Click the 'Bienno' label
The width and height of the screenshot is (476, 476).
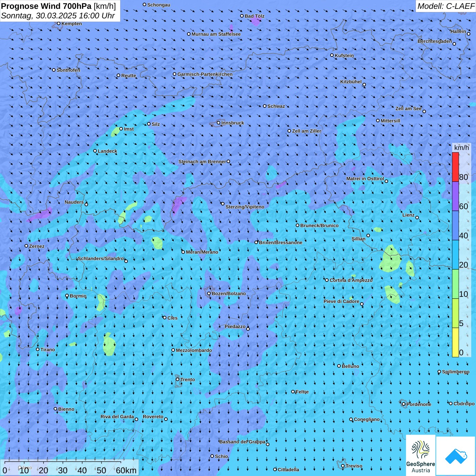(66, 409)
